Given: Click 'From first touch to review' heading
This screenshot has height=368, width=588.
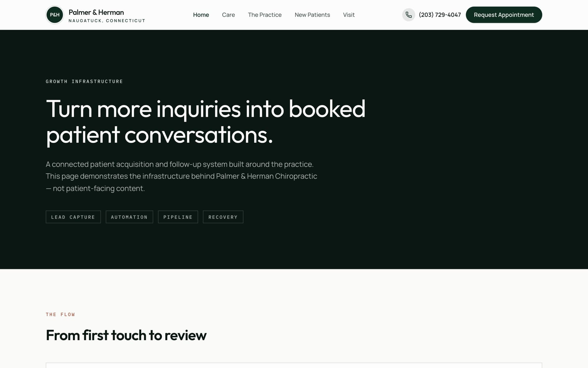Looking at the screenshot, I should [x=126, y=335].
